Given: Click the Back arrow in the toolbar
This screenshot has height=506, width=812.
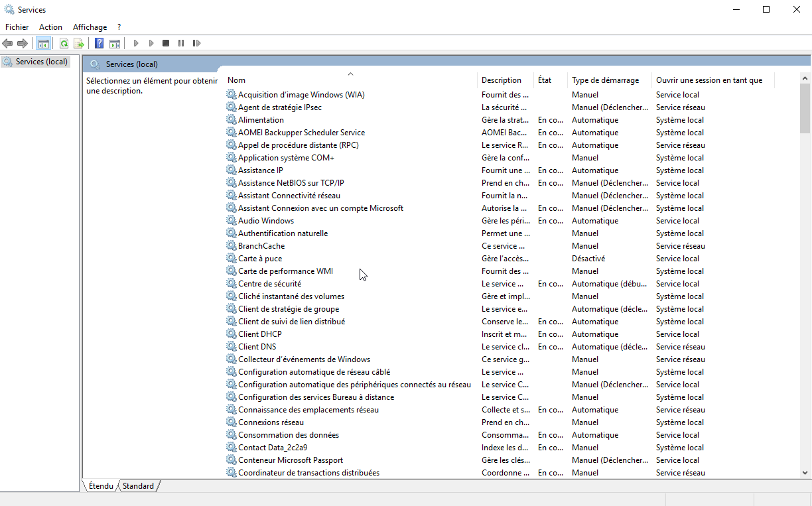Looking at the screenshot, I should click(x=8, y=44).
